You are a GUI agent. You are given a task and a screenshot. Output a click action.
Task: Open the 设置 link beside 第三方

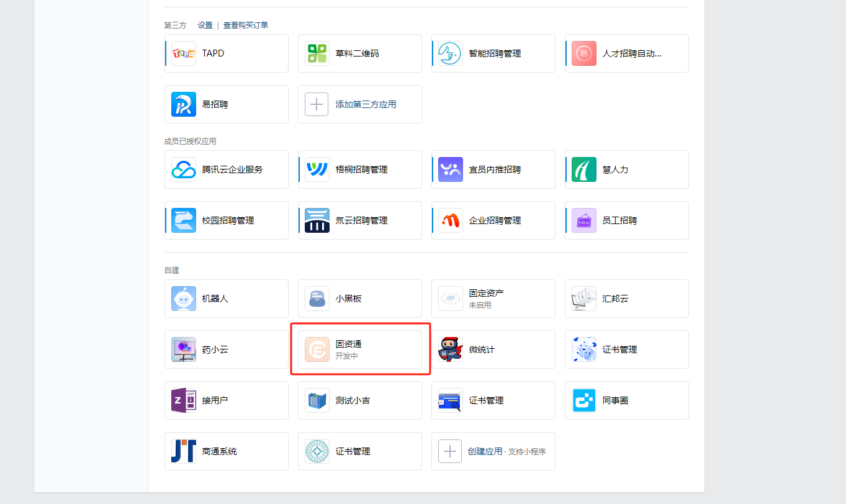(205, 25)
